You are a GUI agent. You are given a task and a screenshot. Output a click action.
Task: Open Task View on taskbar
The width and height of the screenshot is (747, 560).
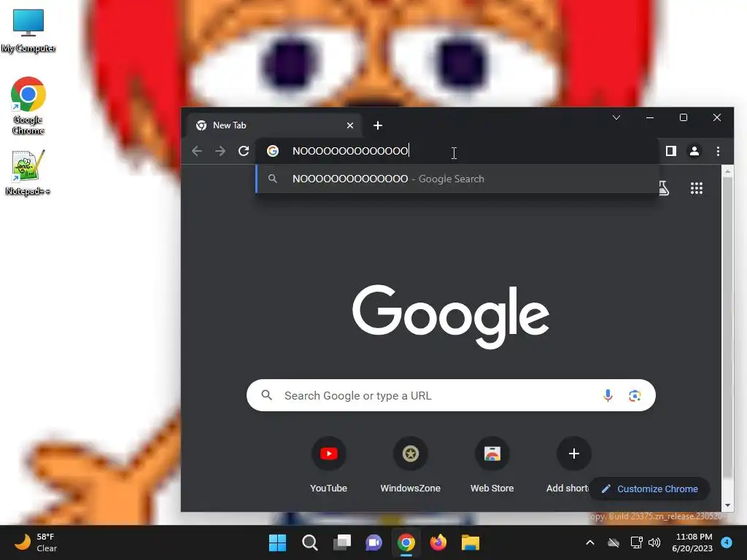tap(341, 542)
